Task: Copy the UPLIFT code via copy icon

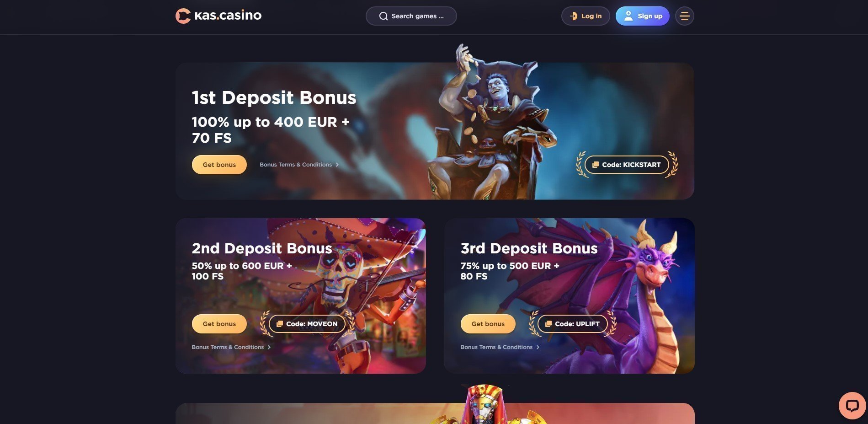Action: click(x=548, y=324)
